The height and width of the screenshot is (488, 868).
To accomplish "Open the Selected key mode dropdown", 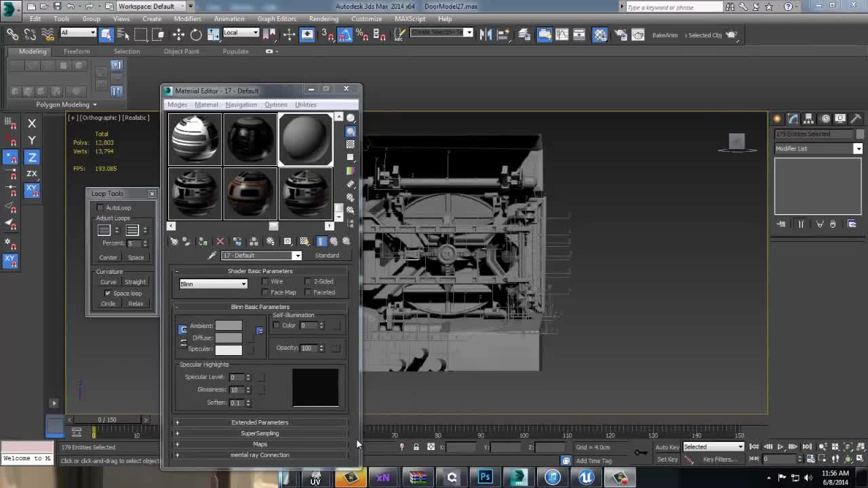I will tap(713, 447).
